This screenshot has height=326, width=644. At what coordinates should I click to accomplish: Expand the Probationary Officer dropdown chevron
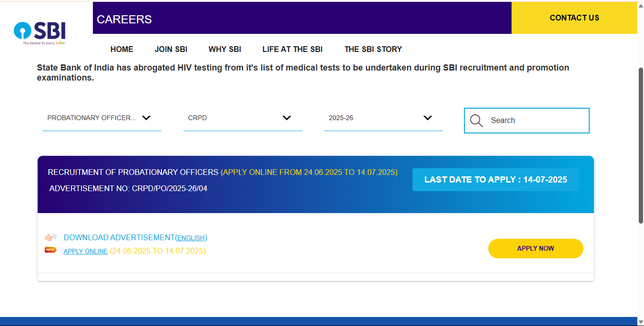(146, 118)
